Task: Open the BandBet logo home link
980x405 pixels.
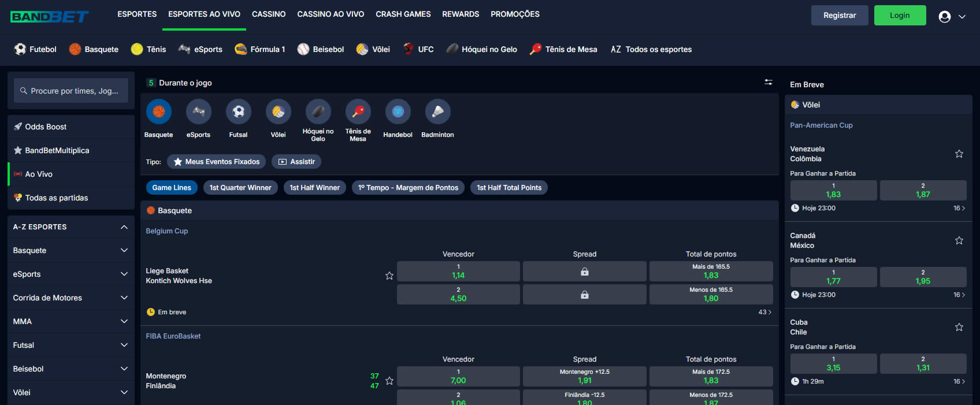Action: pyautogui.click(x=49, y=17)
